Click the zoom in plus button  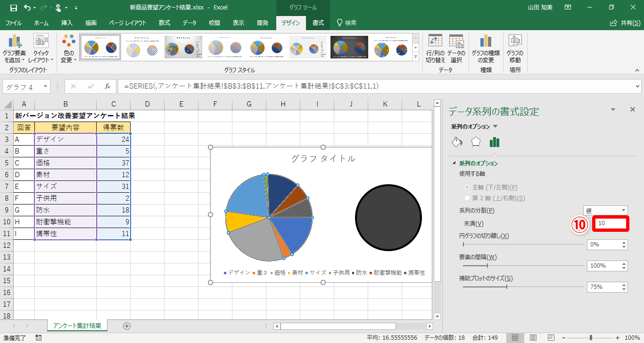pos(617,338)
